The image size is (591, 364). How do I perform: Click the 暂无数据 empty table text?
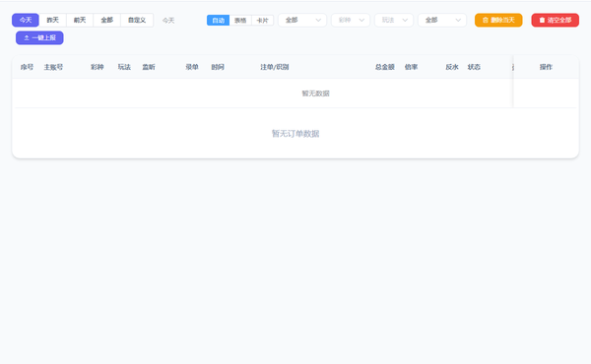(315, 93)
